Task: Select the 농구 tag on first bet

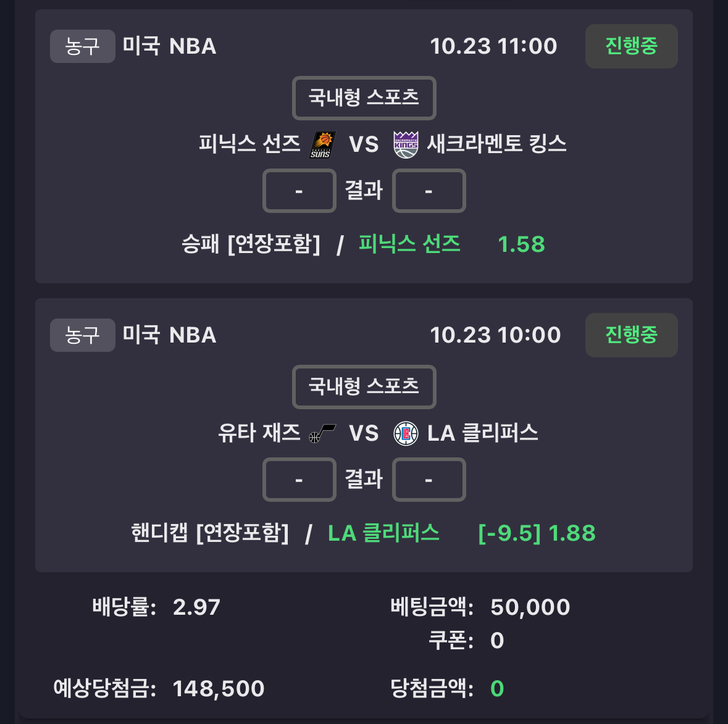Action: pos(82,46)
